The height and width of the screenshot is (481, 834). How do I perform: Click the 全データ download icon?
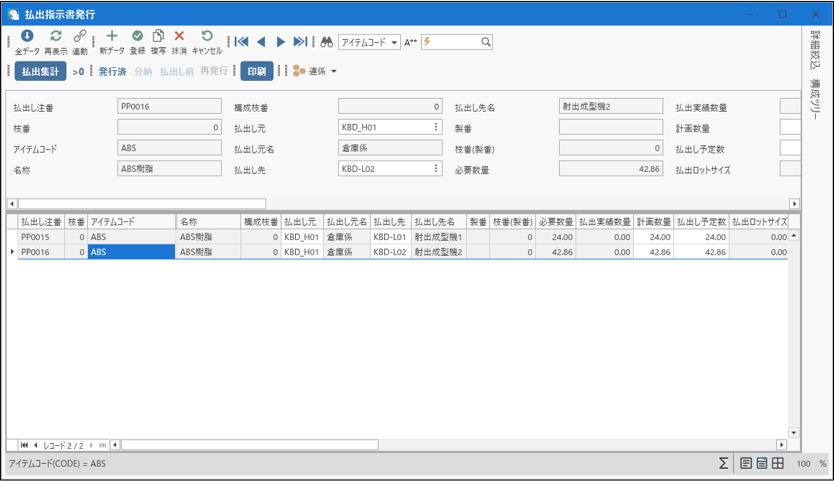27,37
